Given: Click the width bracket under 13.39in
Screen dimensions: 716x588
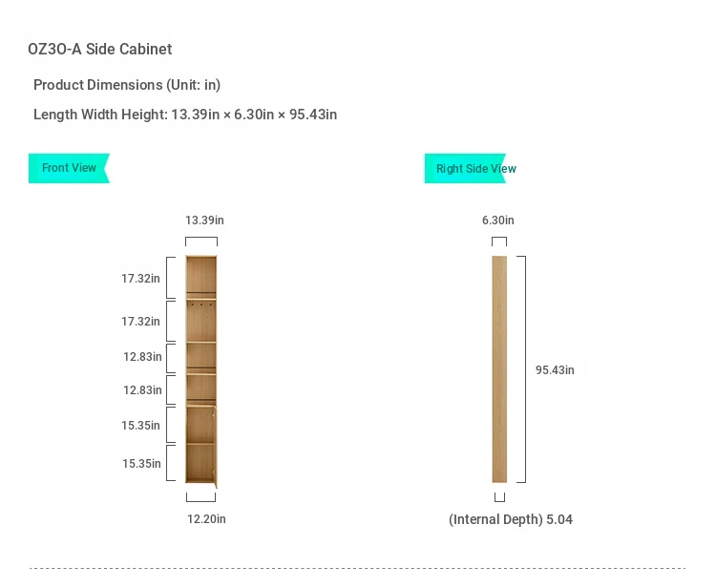Looking at the screenshot, I should coord(201,241).
